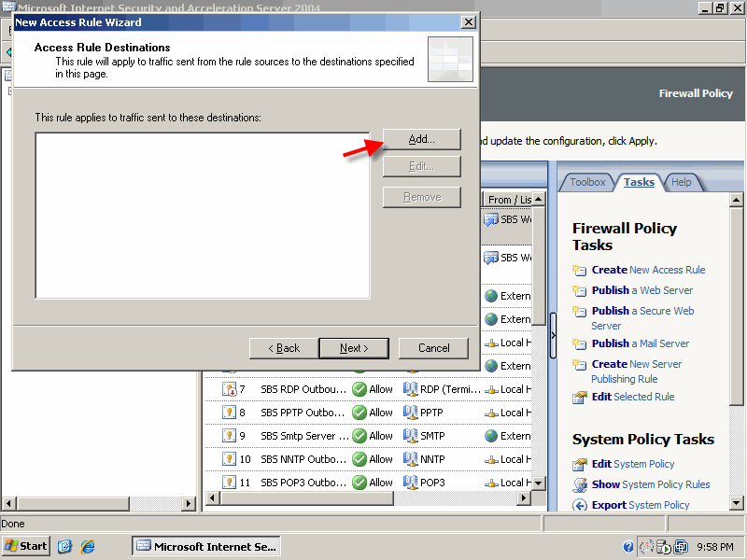
Task: Click the left tree pane's scroll right arrow
Action: pyautogui.click(x=189, y=503)
